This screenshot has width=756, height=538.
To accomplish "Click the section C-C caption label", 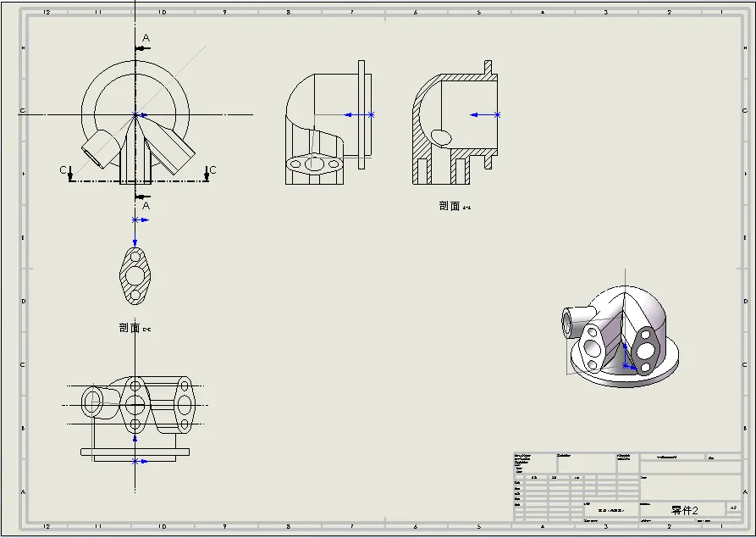I will click(x=135, y=328).
